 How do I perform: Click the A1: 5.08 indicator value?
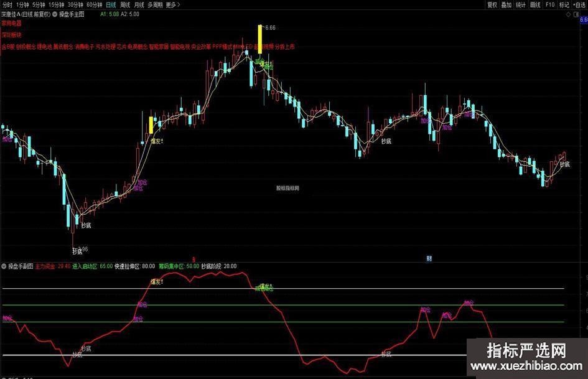[110, 14]
